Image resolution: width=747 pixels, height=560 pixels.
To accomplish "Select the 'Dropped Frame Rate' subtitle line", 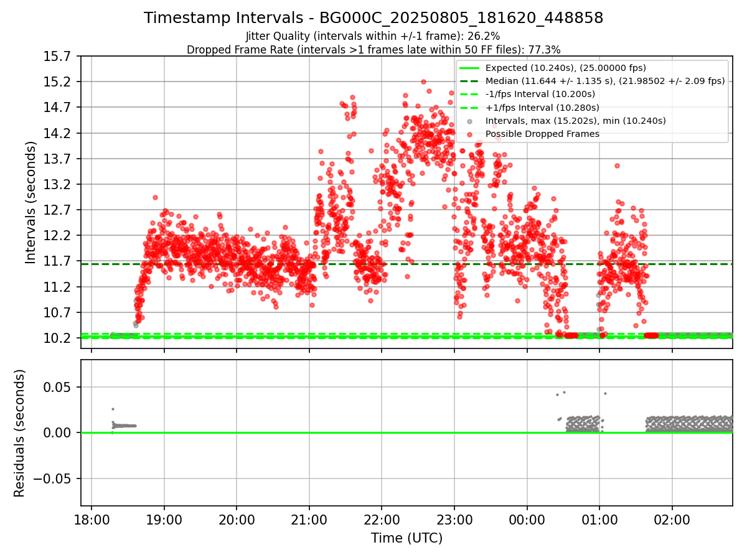I will tap(374, 49).
